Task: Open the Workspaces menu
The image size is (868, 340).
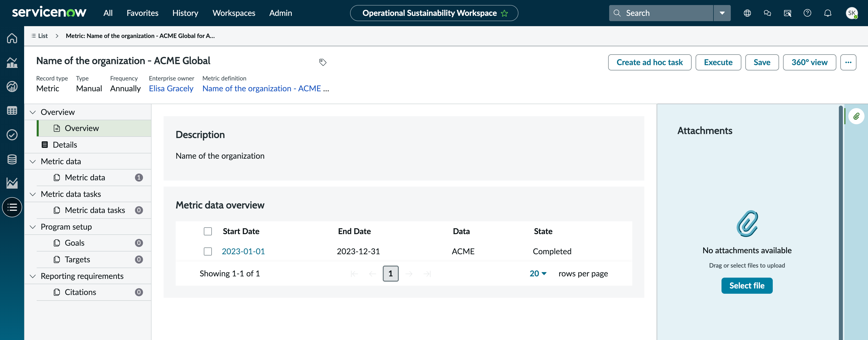Action: tap(234, 13)
